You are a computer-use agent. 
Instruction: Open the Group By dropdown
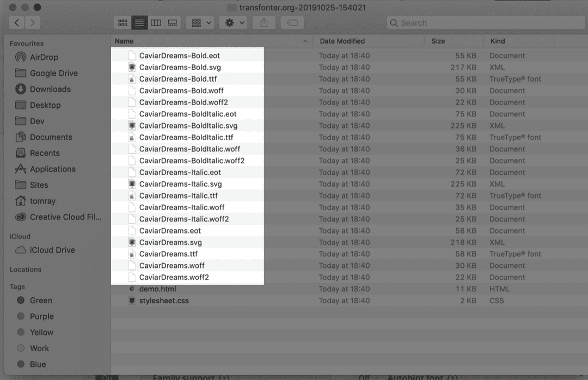[x=200, y=23]
